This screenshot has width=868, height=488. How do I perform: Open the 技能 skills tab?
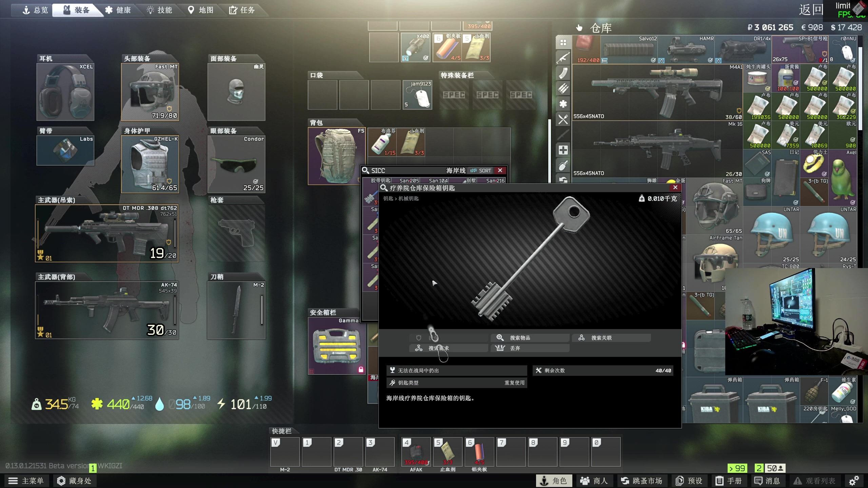click(160, 10)
